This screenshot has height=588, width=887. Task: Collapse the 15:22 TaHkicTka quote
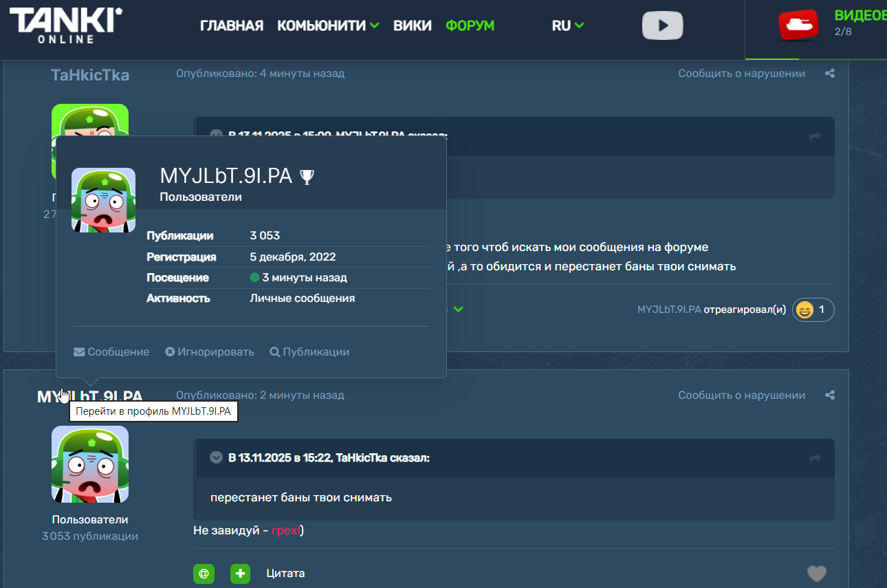[x=216, y=457]
